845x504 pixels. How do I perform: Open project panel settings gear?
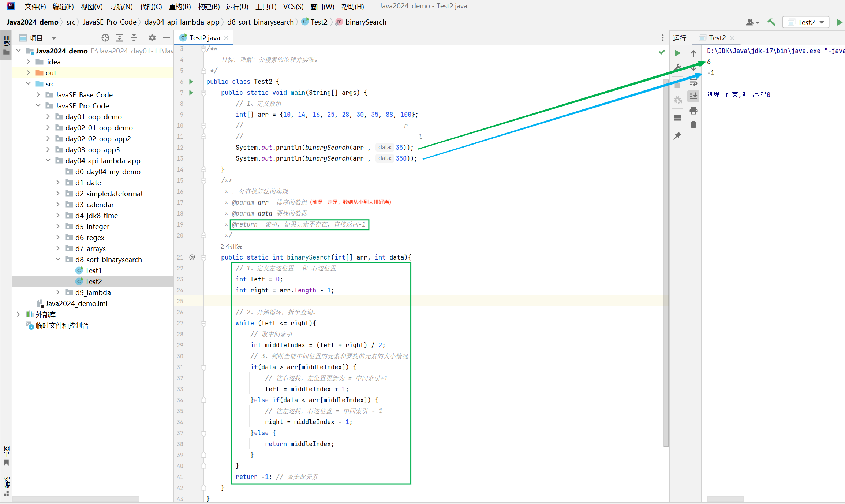[152, 38]
